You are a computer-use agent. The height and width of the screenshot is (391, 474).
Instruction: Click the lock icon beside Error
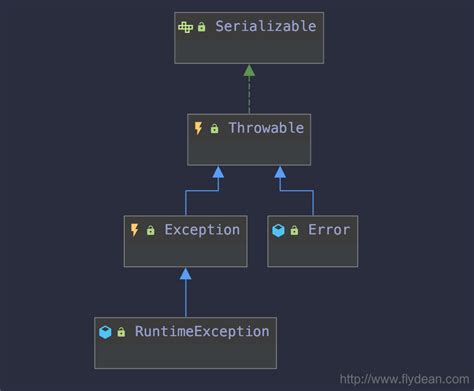point(294,230)
